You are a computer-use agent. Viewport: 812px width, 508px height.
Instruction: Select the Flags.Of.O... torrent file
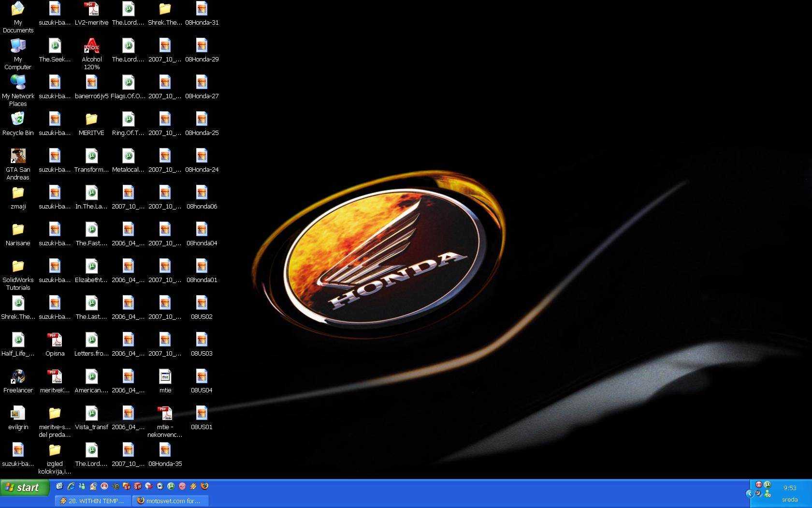128,87
